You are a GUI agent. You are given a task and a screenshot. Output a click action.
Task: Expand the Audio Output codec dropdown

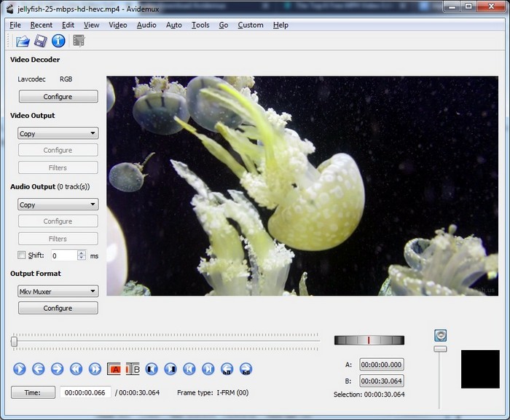point(58,205)
